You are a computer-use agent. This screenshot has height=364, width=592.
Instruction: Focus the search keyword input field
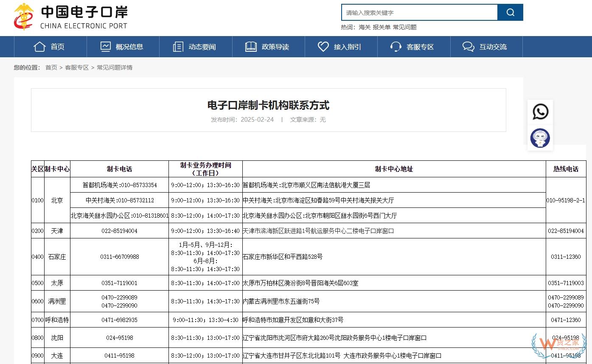click(x=419, y=12)
